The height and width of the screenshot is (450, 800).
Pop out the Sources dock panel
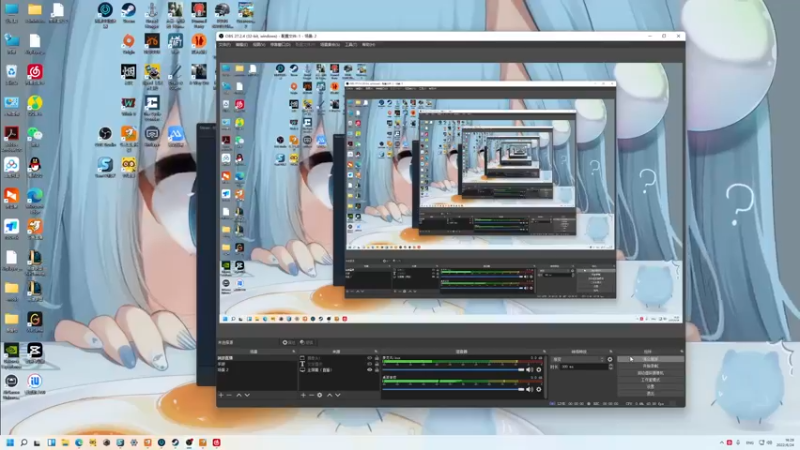(x=376, y=352)
